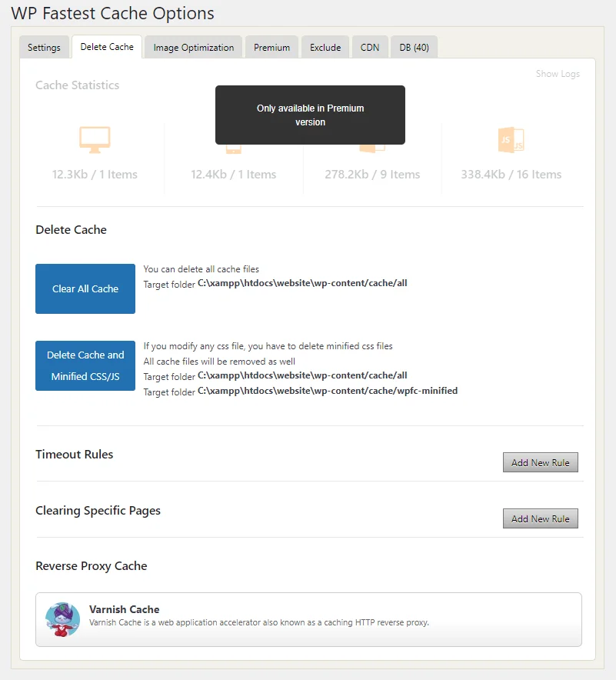The width and height of the screenshot is (616, 680).
Task: Click the Show Logs link
Action: click(558, 74)
